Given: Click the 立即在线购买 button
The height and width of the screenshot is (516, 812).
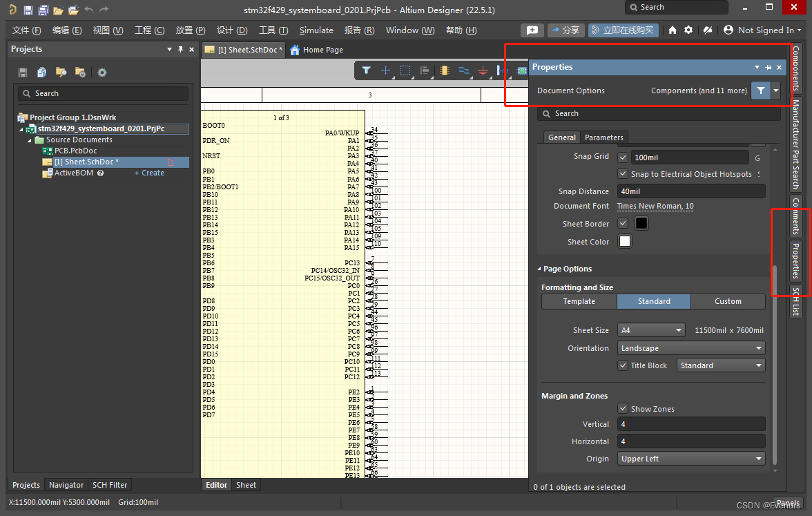Looking at the screenshot, I should tap(623, 30).
